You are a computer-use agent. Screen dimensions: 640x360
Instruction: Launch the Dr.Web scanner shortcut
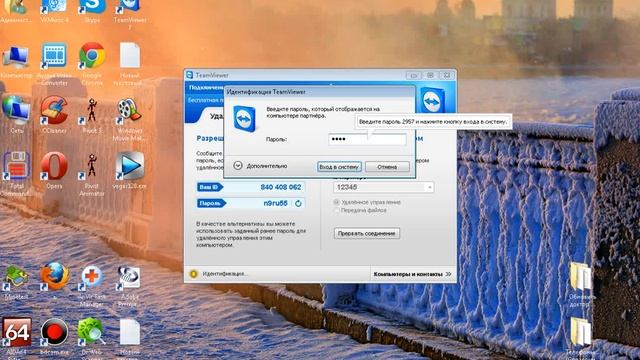tap(92, 332)
